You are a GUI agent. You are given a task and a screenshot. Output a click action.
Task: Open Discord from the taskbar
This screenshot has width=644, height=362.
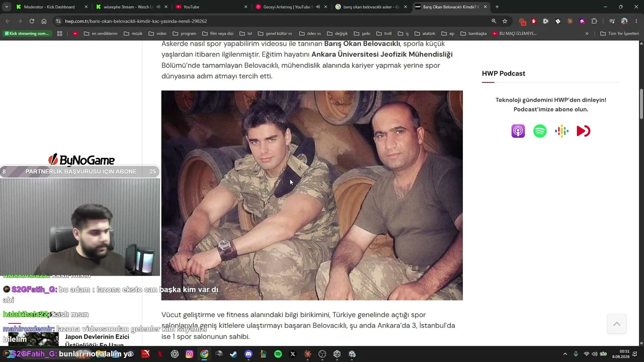248,354
